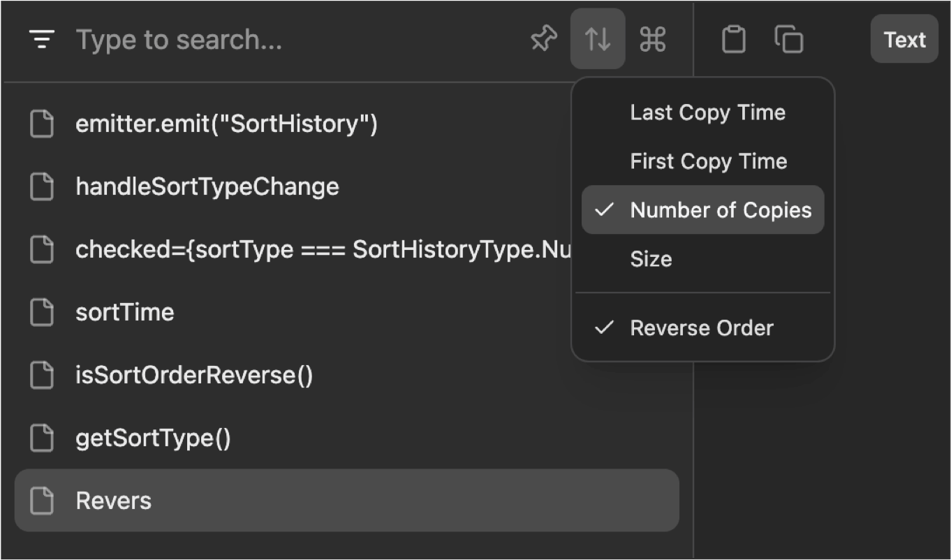Viewport: 951px width, 560px height.
Task: Click the document icon beside the Revers entry
Action: [x=42, y=501]
